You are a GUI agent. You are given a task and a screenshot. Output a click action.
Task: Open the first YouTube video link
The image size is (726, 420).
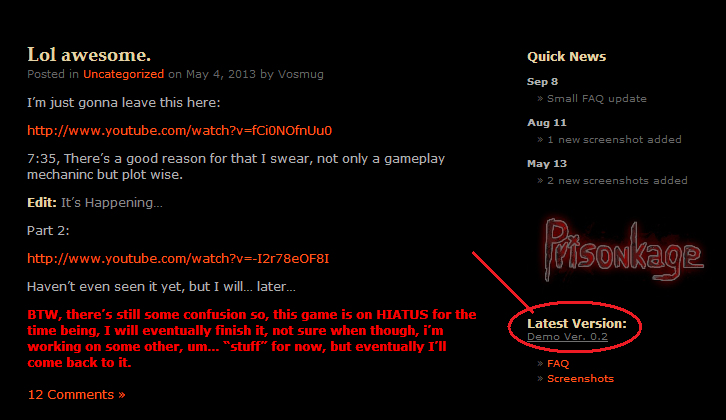[180, 131]
